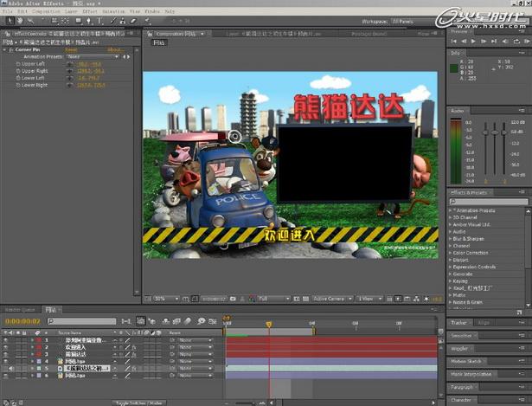This screenshot has height=406, width=532.
Task: Open the Workspace dropdown
Action: [x=413, y=22]
